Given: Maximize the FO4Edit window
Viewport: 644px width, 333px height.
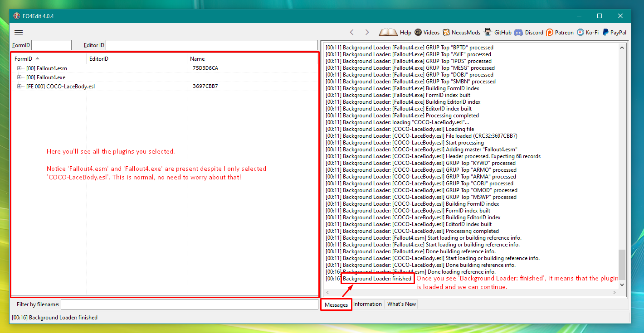Looking at the screenshot, I should [600, 16].
